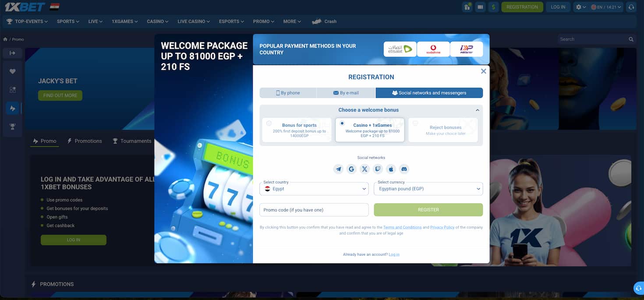Expand the TOP-EVENTS menu
Image resolution: width=644 pixels, height=300 pixels.
pyautogui.click(x=27, y=21)
